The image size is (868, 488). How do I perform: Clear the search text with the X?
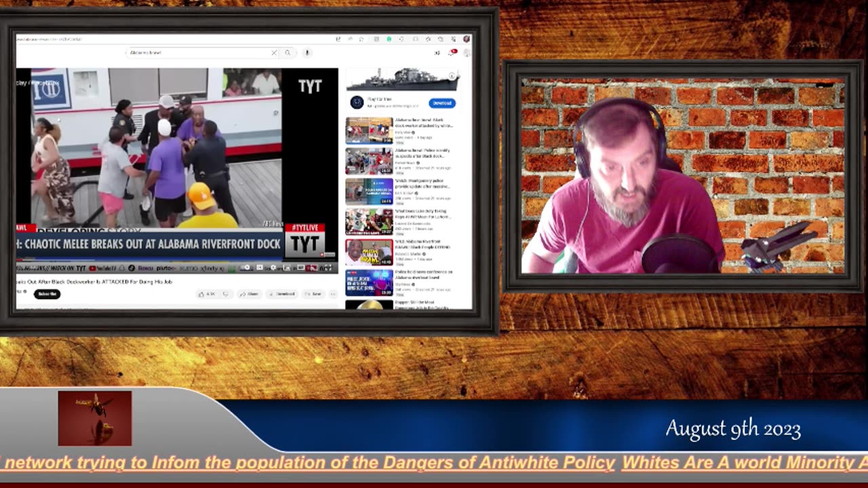274,52
